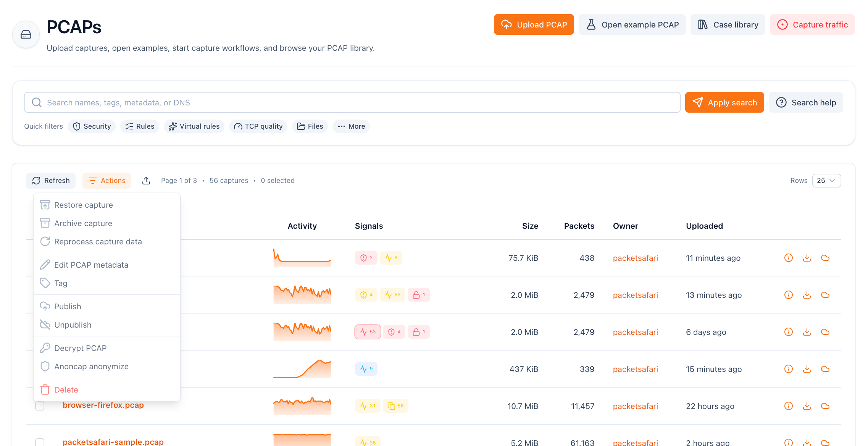This screenshot has width=868, height=446.
Task: Focus the PCAP search input field
Action: pos(352,102)
